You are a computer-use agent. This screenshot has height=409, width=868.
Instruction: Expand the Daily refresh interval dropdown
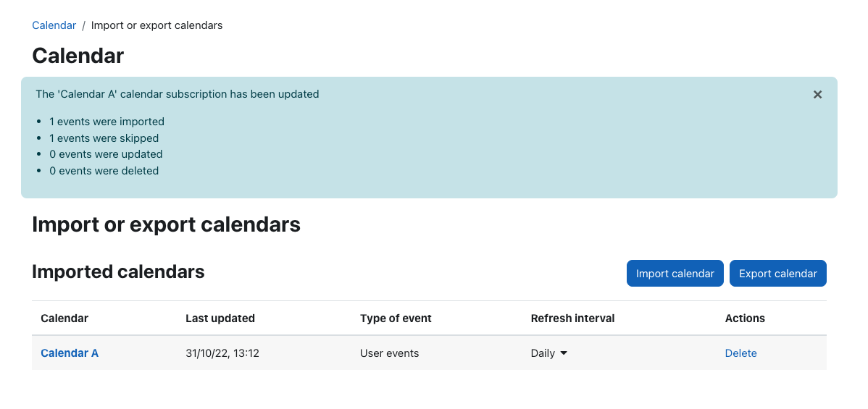[x=549, y=353]
